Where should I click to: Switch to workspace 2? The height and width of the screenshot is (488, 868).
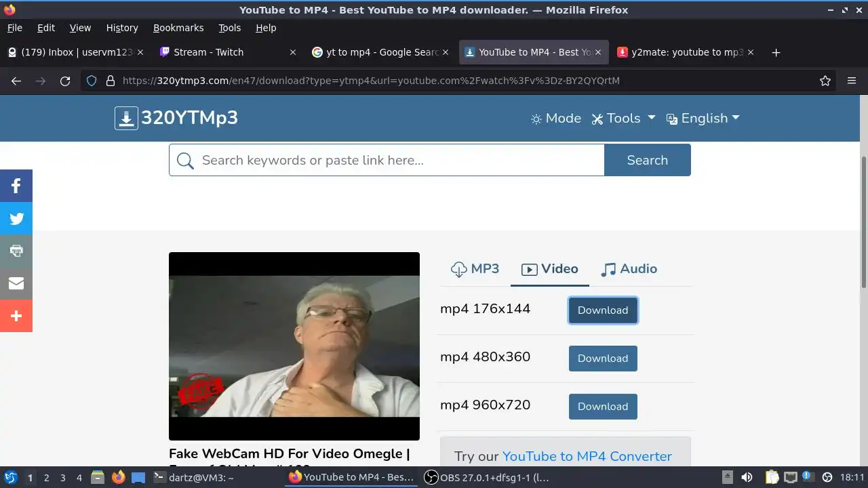(46, 477)
